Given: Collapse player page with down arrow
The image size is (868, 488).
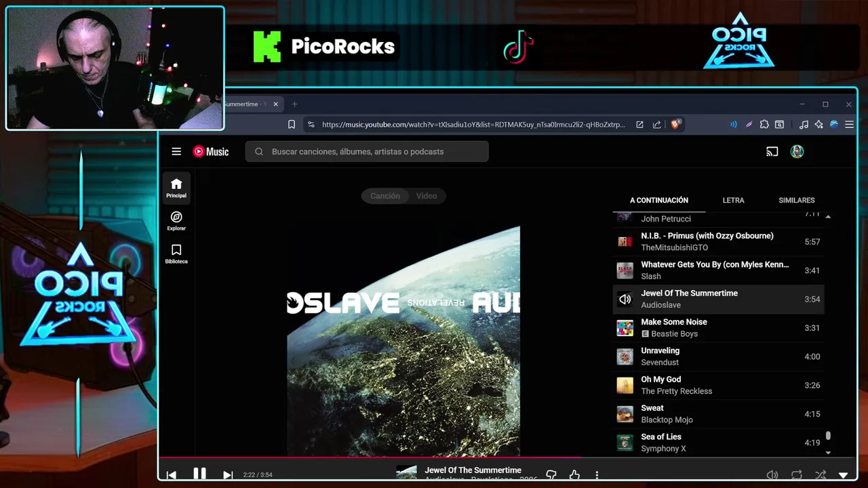Looking at the screenshot, I should (844, 476).
